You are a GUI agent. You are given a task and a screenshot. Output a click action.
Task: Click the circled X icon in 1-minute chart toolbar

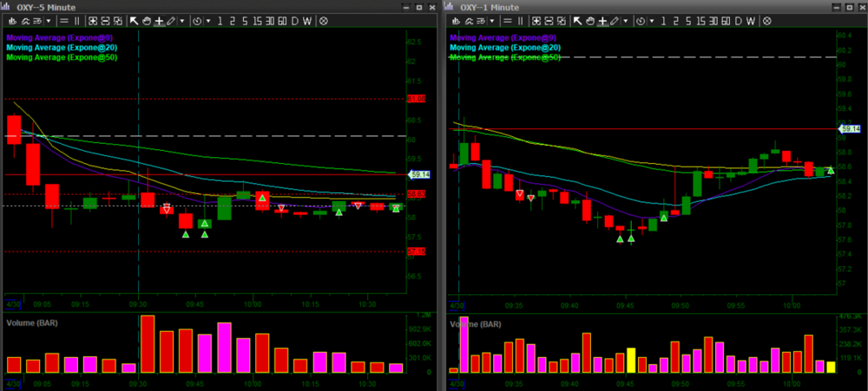766,20
